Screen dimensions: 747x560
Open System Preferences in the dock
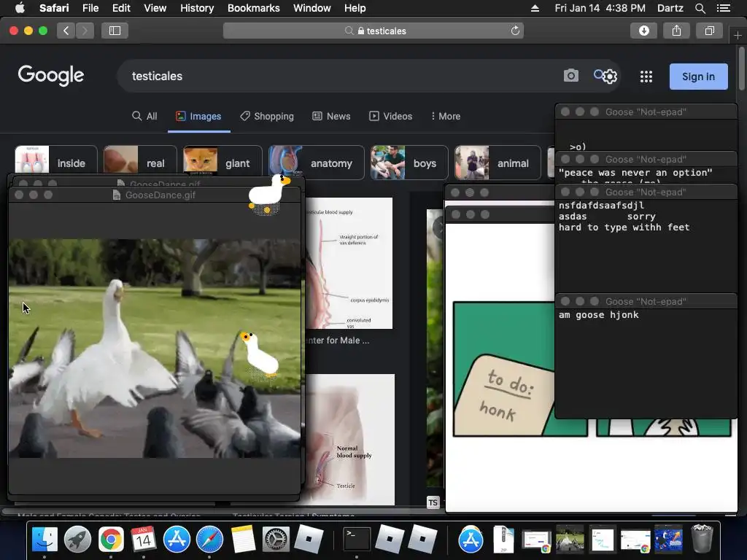pos(276,540)
